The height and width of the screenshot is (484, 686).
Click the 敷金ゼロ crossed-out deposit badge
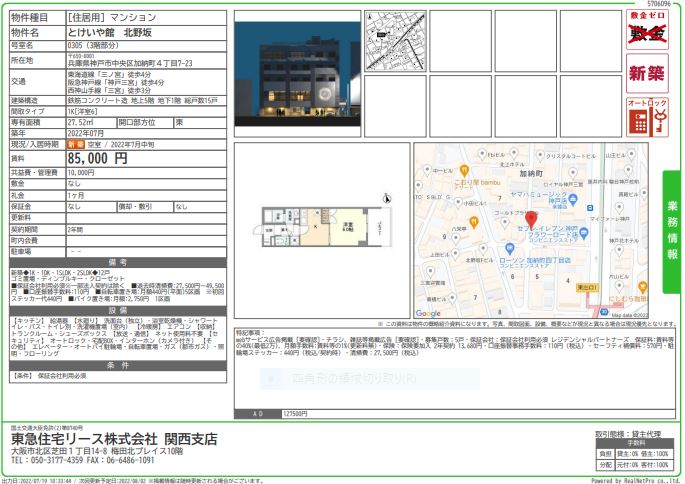pyautogui.click(x=647, y=29)
